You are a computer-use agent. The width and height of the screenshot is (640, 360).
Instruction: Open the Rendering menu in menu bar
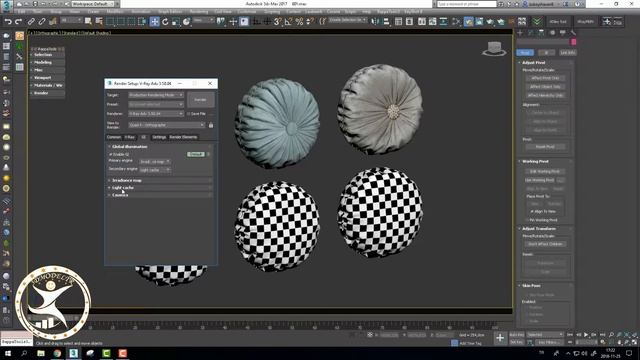pos(199,12)
